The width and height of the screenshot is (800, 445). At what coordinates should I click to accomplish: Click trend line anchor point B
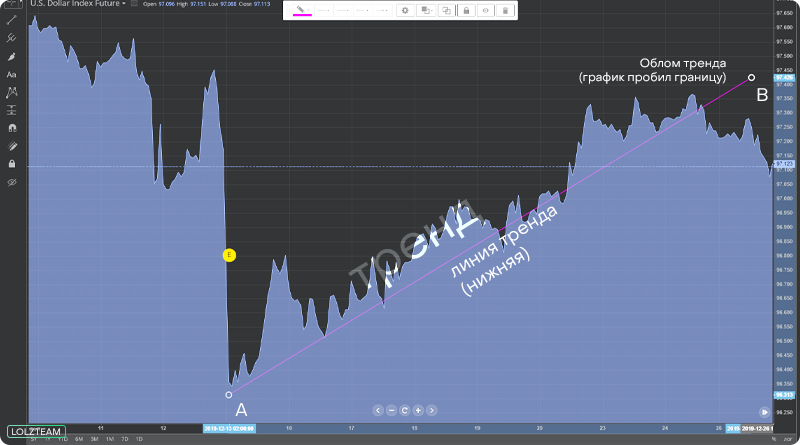pos(751,78)
